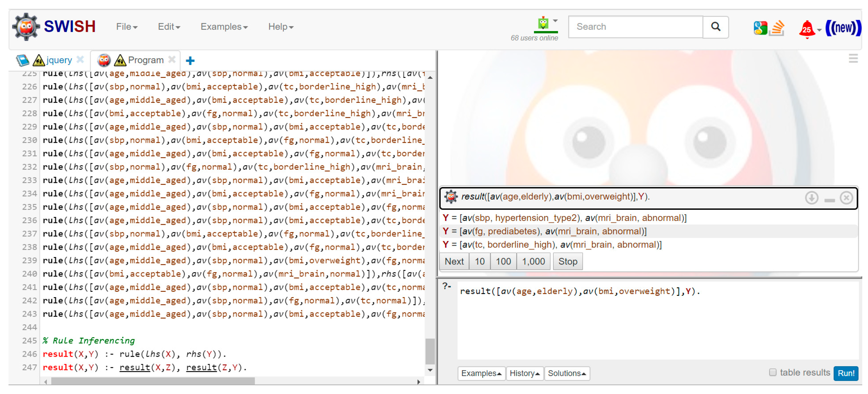Switch to the jquery tab
Image resolution: width=868 pixels, height=394 pixels.
pyautogui.click(x=59, y=60)
